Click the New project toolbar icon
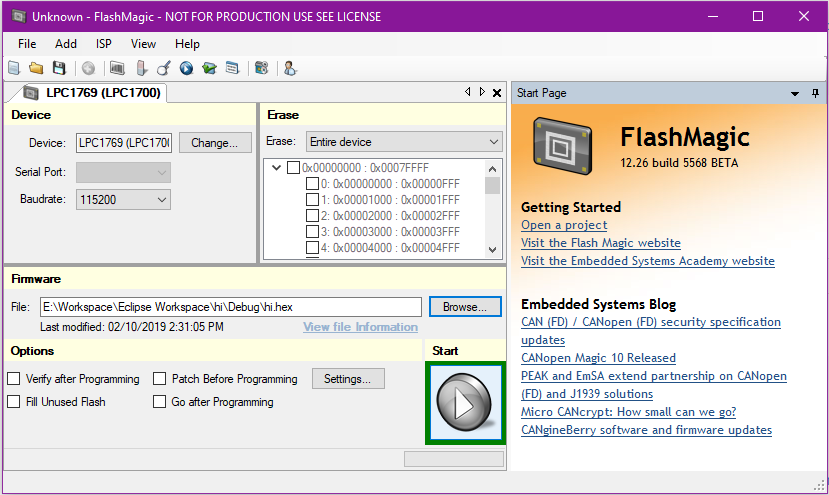 [13, 68]
